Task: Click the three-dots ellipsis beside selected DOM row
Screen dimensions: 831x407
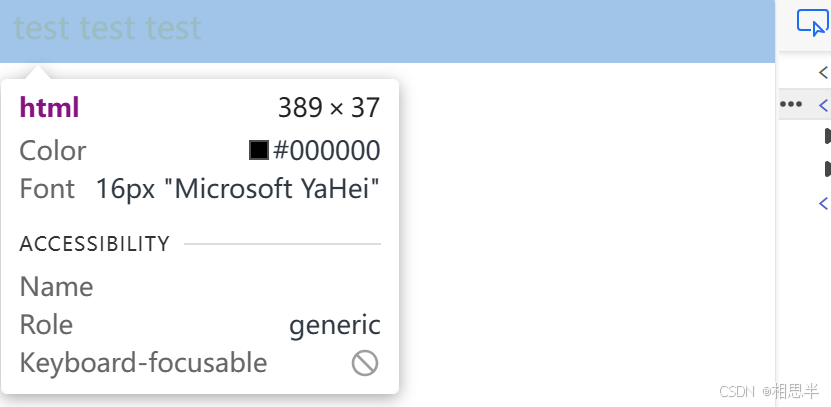Action: point(791,103)
